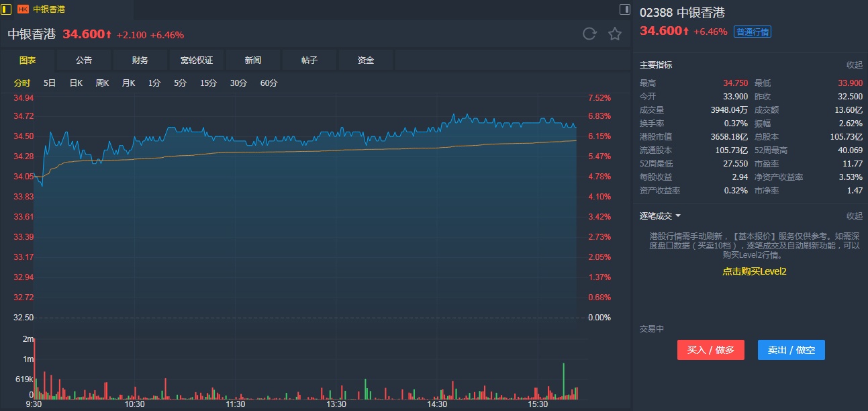Select the 60分 chart interval
868x411 pixels.
[x=269, y=83]
